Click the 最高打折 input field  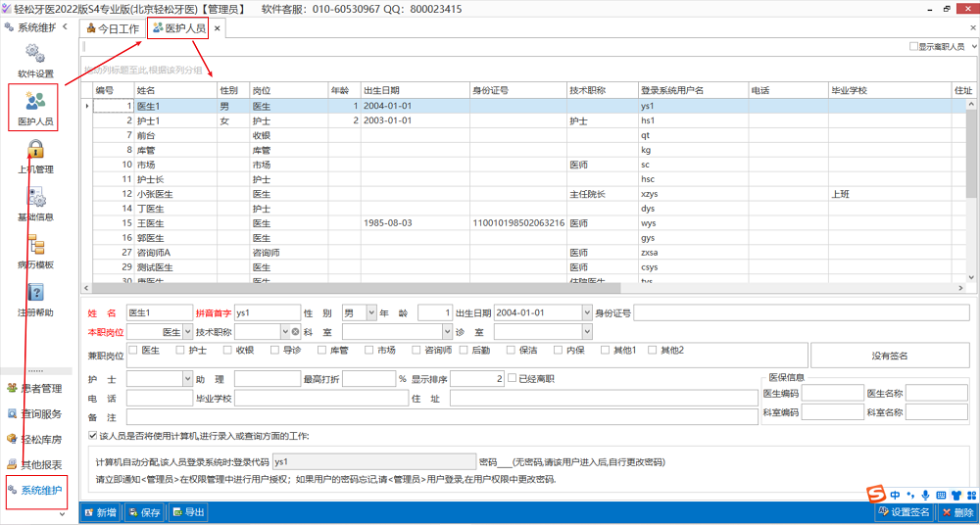(368, 379)
